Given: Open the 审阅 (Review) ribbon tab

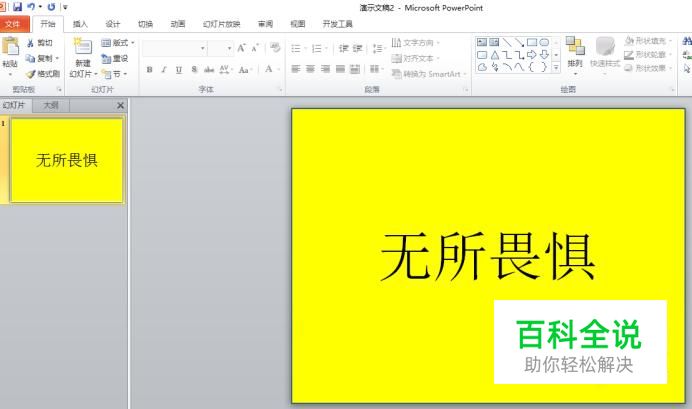Looking at the screenshot, I should point(265,24).
